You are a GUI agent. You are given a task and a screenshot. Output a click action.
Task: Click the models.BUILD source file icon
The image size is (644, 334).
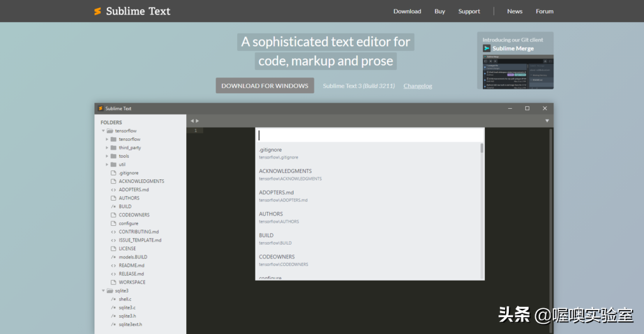(113, 257)
